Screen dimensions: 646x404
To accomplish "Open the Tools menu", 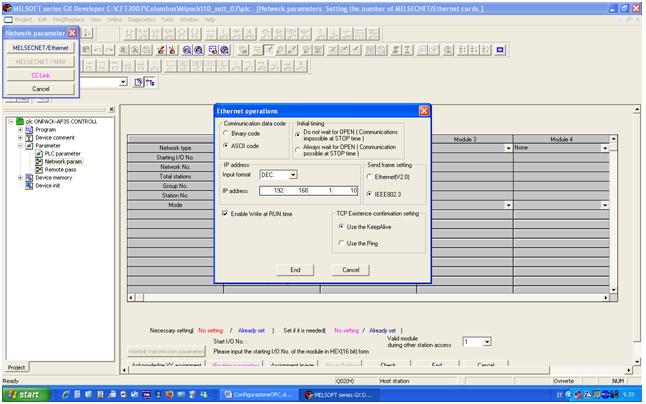I will [167, 19].
